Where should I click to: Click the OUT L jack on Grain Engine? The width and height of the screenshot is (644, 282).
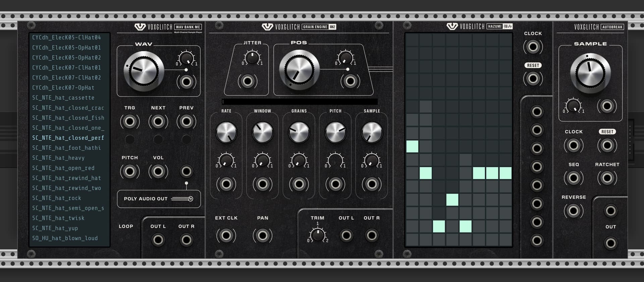pyautogui.click(x=346, y=235)
